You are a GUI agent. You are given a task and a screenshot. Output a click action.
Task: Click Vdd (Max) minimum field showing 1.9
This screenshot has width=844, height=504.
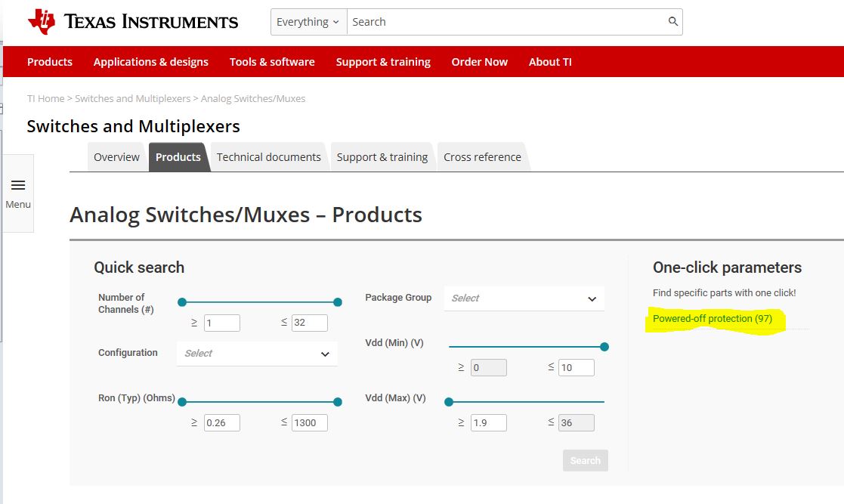(489, 422)
